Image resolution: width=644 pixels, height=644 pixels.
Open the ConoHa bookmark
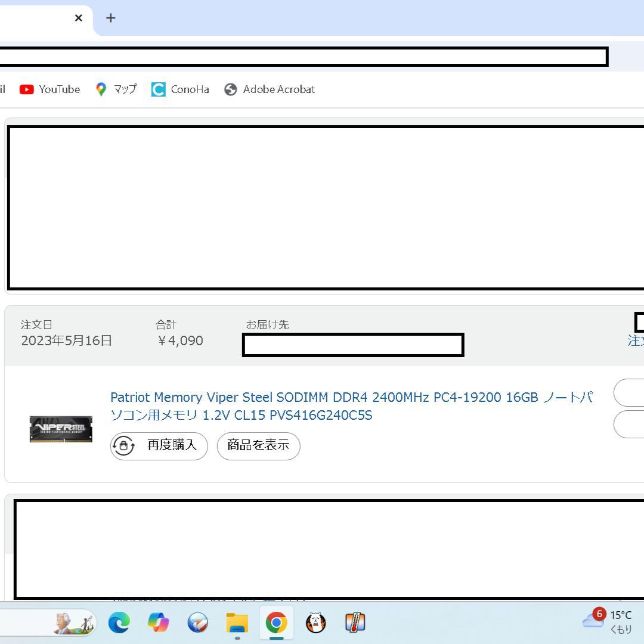(x=180, y=89)
